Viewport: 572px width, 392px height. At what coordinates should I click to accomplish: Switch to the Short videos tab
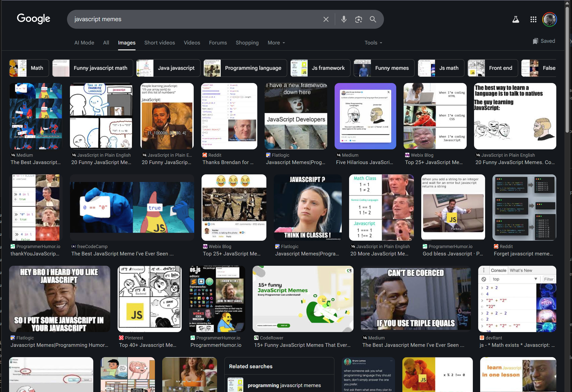[160, 42]
